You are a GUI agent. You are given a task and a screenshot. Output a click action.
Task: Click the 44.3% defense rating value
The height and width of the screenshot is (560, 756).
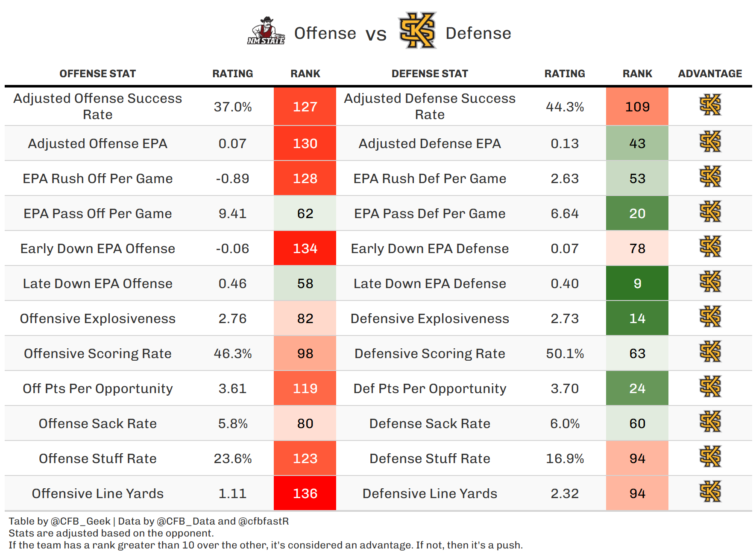tap(565, 107)
